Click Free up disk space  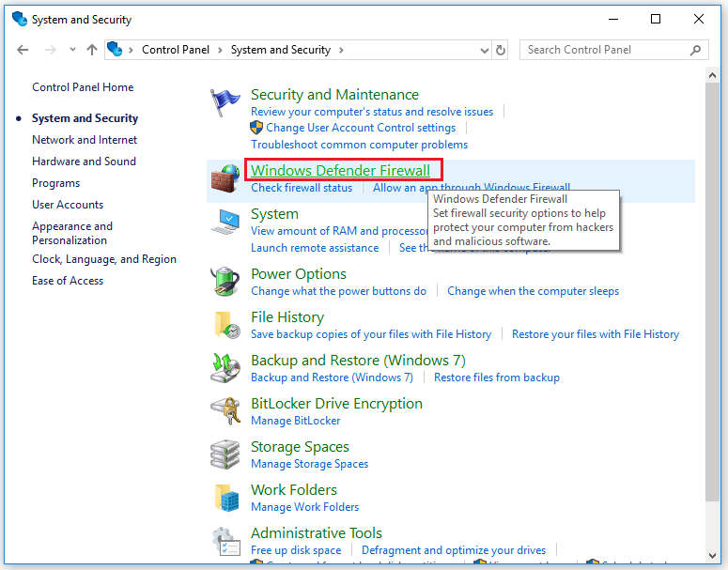coord(296,550)
